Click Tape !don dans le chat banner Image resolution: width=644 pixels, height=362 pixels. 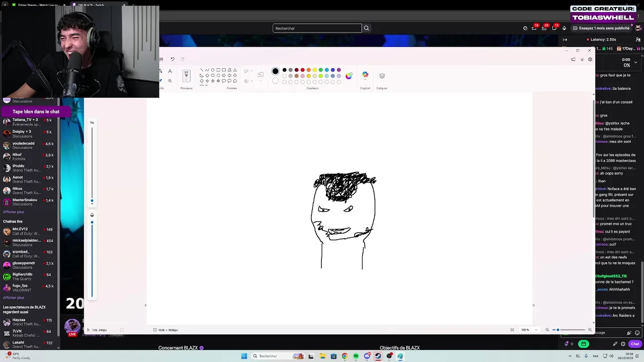tap(36, 112)
